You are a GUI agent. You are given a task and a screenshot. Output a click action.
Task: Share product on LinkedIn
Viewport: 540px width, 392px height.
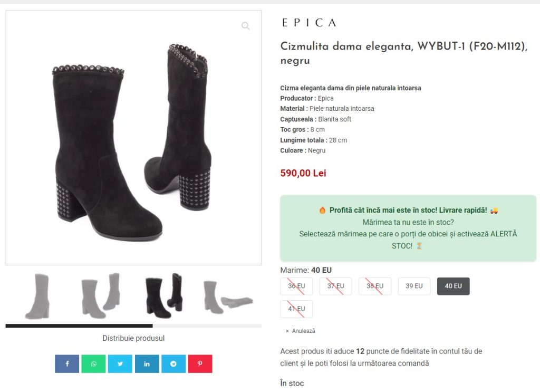pos(147,364)
